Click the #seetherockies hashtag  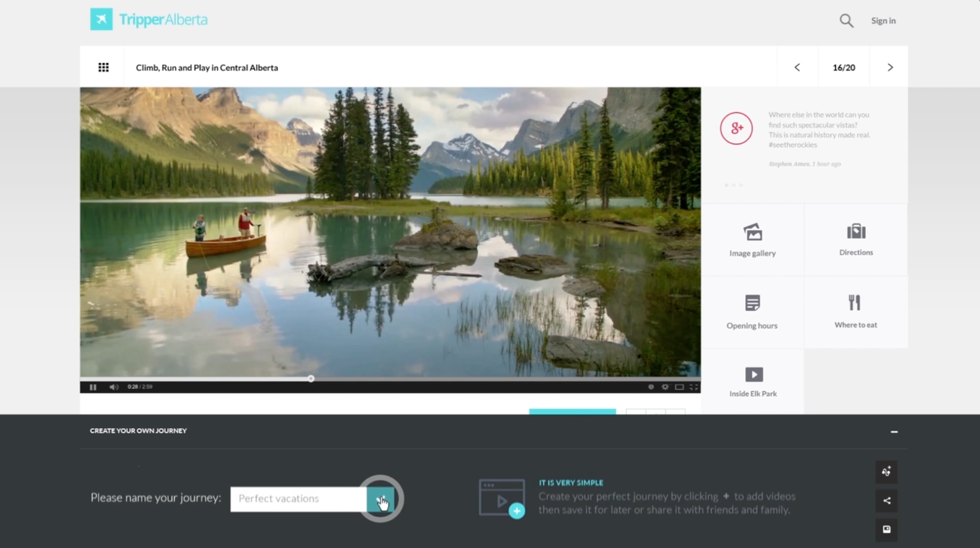point(793,145)
